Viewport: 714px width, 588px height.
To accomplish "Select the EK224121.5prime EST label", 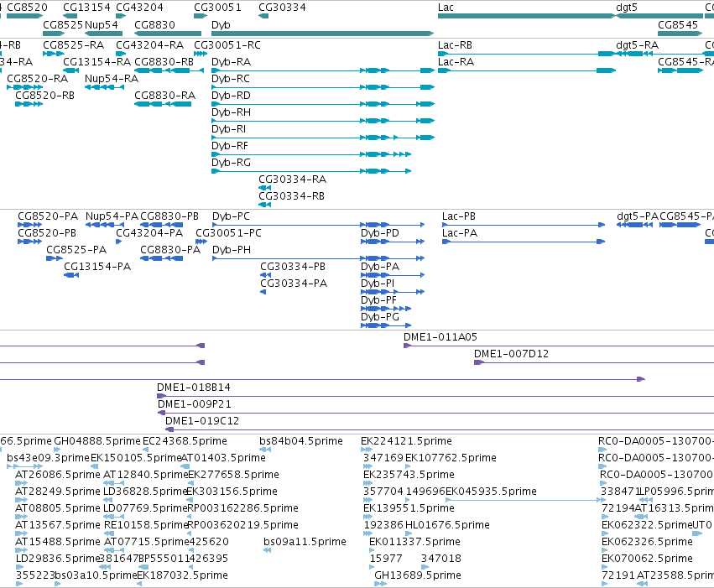I will pos(406,441).
